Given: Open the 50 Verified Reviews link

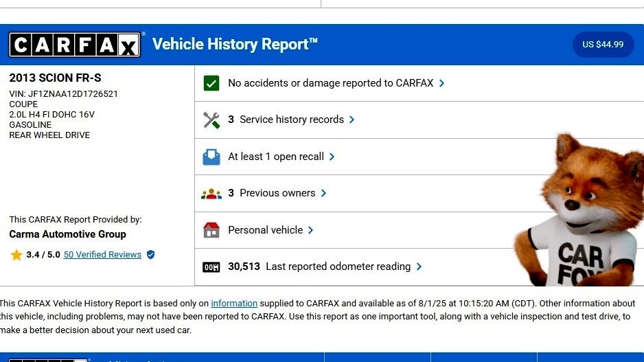Looking at the screenshot, I should pos(102,255).
